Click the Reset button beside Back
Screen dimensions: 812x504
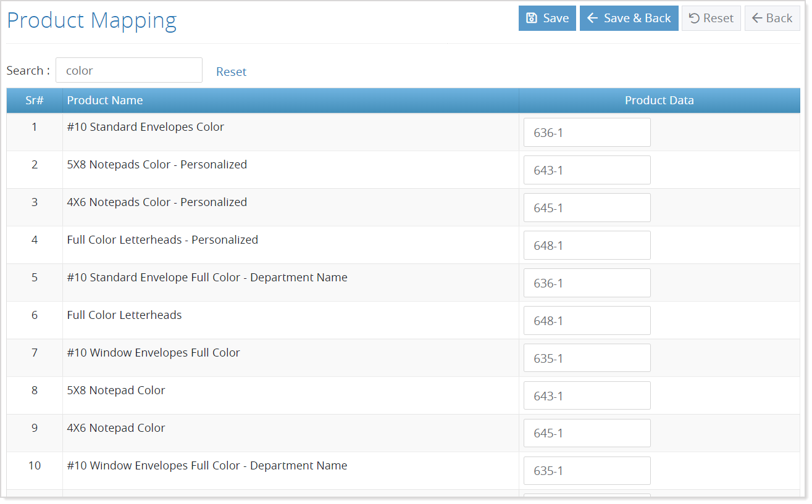point(711,18)
